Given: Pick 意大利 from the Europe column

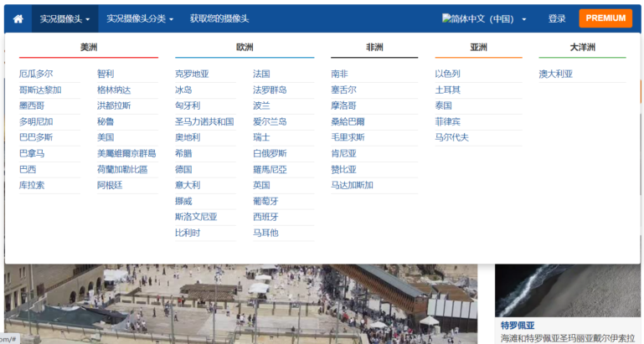Looking at the screenshot, I should [x=188, y=185].
